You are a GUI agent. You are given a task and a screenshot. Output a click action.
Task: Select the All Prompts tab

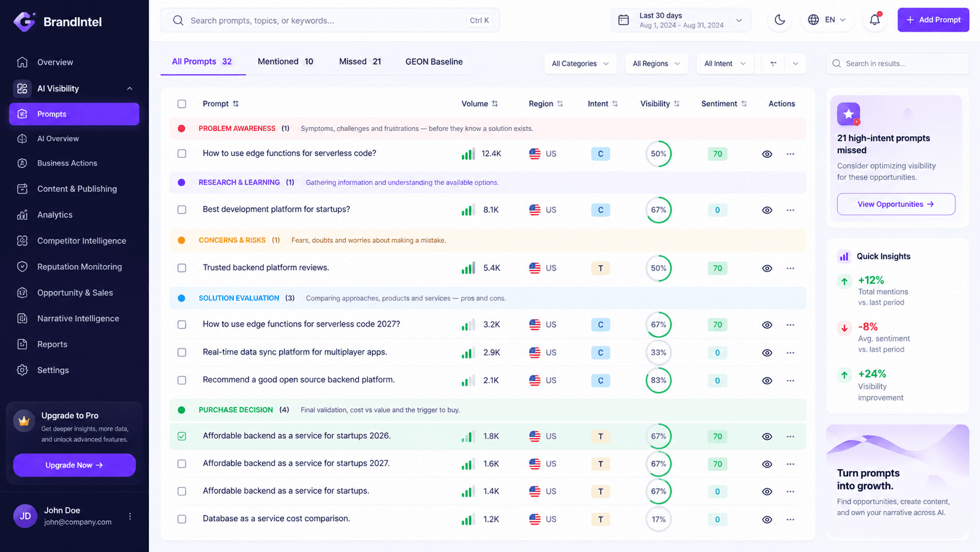coord(202,62)
